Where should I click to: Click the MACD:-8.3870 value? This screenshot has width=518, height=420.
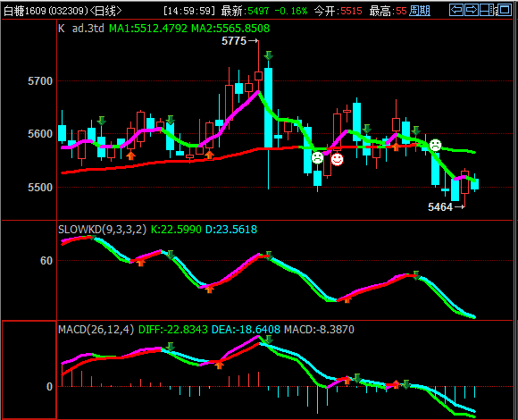pyautogui.click(x=319, y=330)
